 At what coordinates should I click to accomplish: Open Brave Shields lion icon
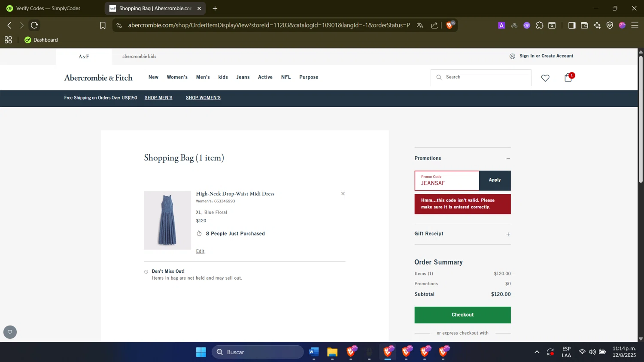coord(450,25)
